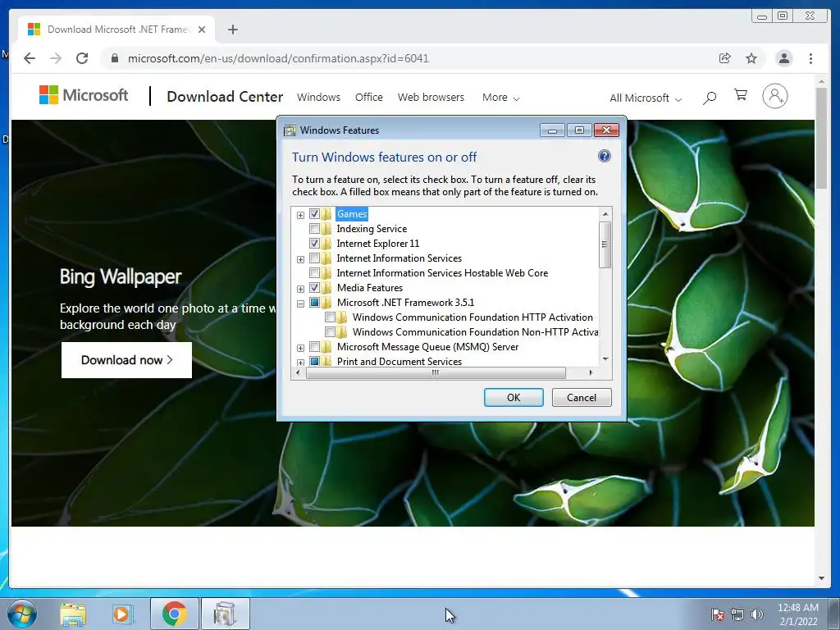Expand the Games tree node
Screen dimensions: 840x630
pos(300,215)
